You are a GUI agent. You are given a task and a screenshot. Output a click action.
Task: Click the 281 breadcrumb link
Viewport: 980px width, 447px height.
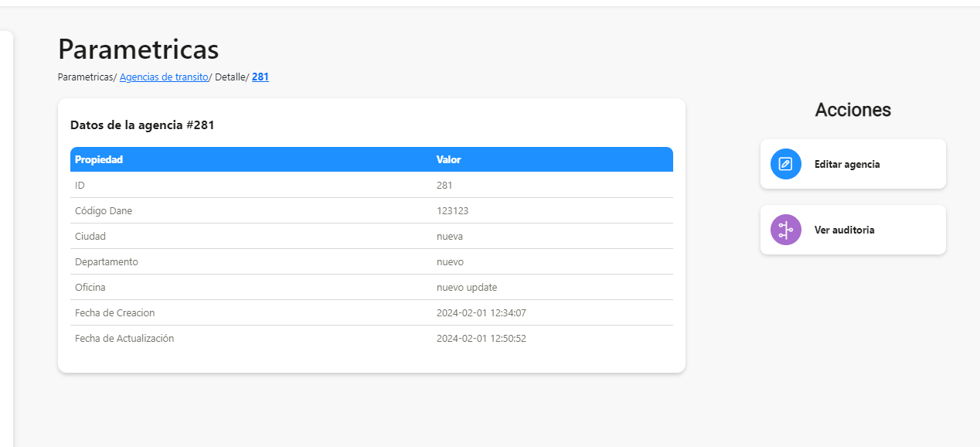click(260, 77)
